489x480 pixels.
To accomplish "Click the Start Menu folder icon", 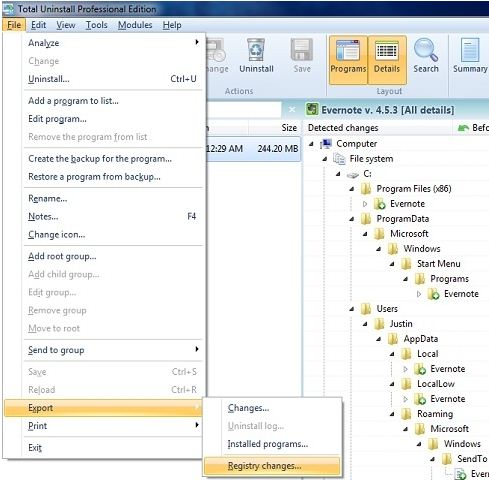I will [x=406, y=264].
